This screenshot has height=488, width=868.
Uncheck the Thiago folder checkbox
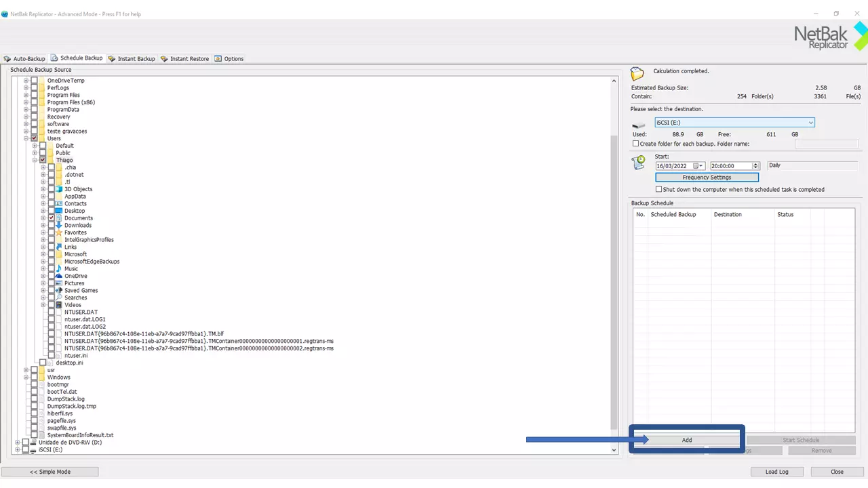pyautogui.click(x=43, y=160)
